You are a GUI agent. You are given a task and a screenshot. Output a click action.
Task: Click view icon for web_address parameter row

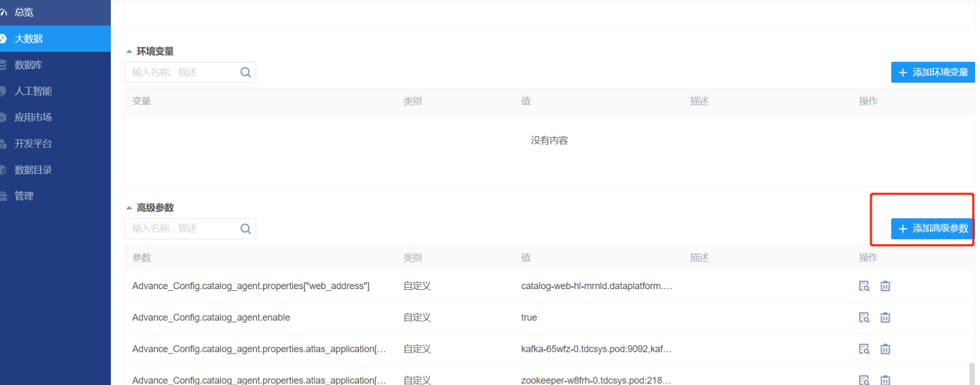tap(863, 286)
